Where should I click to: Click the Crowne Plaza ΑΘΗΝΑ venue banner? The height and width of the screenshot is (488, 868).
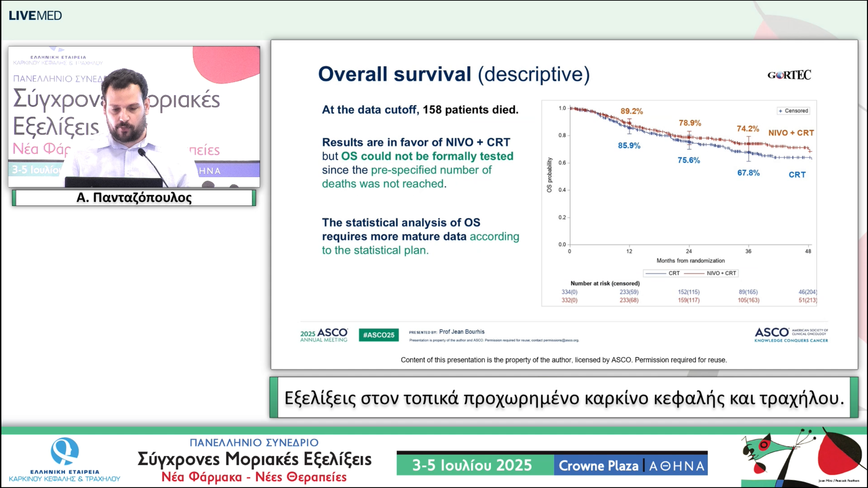point(631,466)
